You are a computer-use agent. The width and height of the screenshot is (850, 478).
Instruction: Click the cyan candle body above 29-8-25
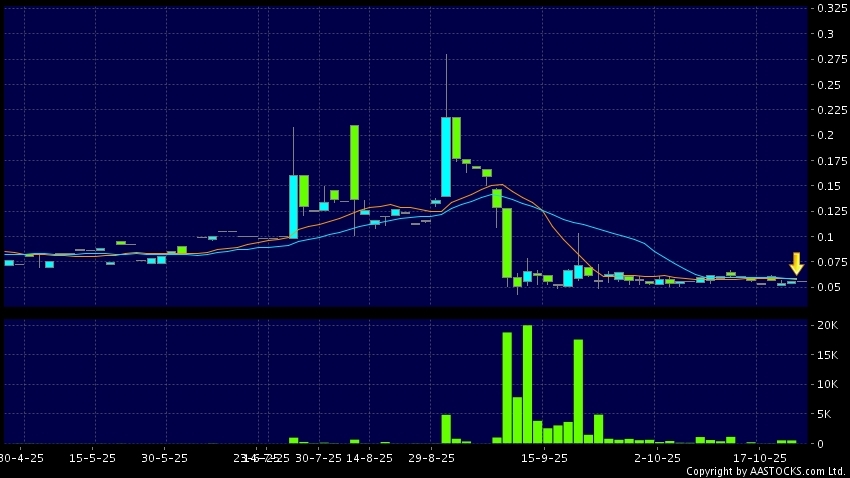pos(446,156)
